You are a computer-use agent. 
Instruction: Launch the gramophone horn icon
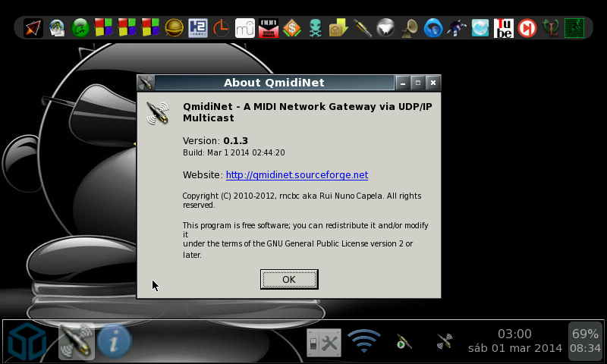410,28
